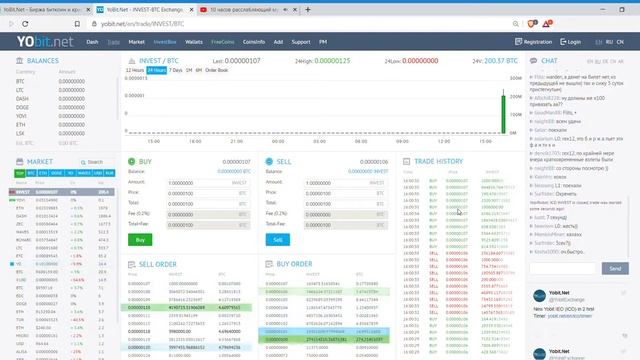
Task: Select the 7 Days chart range
Action: (x=176, y=70)
